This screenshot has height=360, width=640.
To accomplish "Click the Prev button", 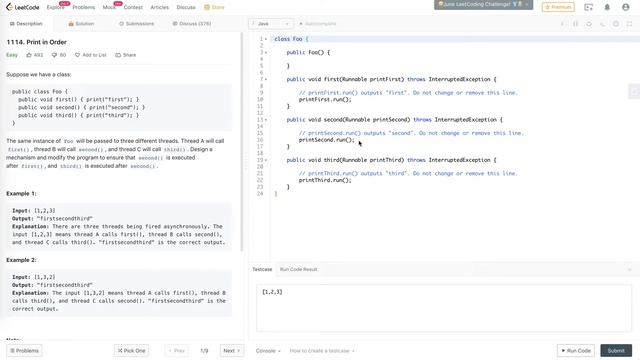I will point(177,351).
